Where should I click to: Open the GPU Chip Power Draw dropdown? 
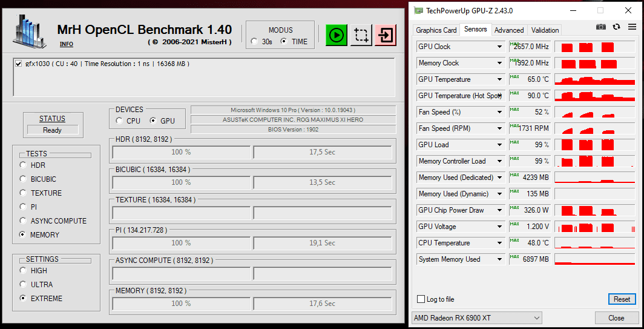coord(499,210)
